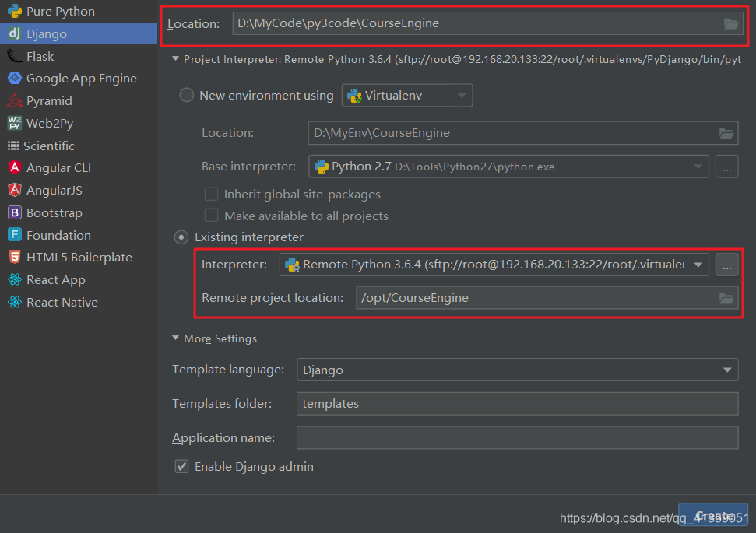Viewport: 756px width, 533px height.
Task: Open the Virtualenv environment type dropdown
Action: point(407,96)
